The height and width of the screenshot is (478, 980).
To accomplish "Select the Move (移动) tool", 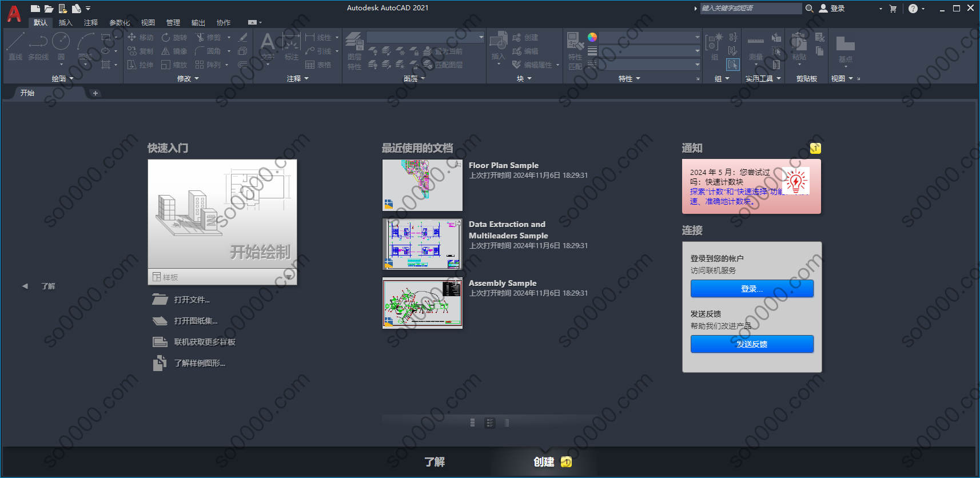I will [141, 37].
